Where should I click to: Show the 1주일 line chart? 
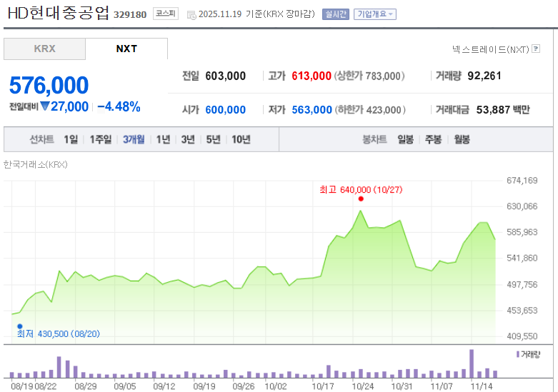tap(100, 139)
